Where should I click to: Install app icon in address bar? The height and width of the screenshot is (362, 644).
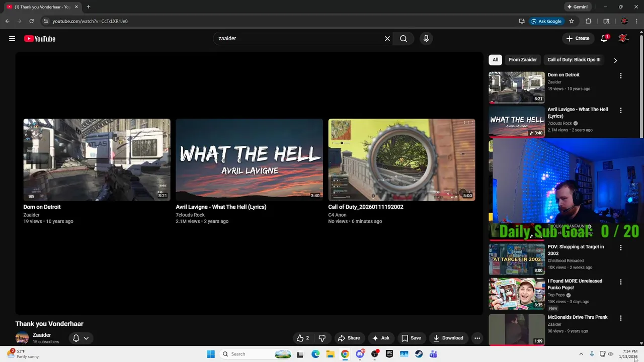[x=522, y=21]
